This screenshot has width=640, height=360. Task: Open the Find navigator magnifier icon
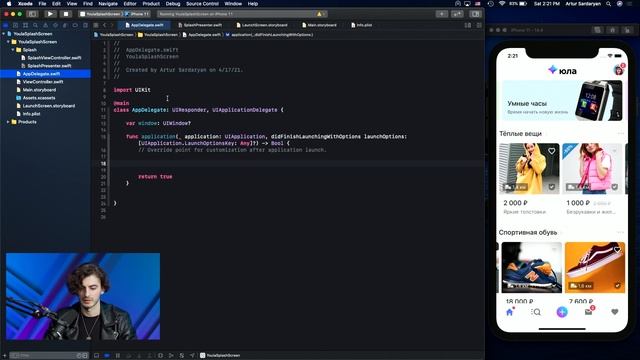pos(35,25)
